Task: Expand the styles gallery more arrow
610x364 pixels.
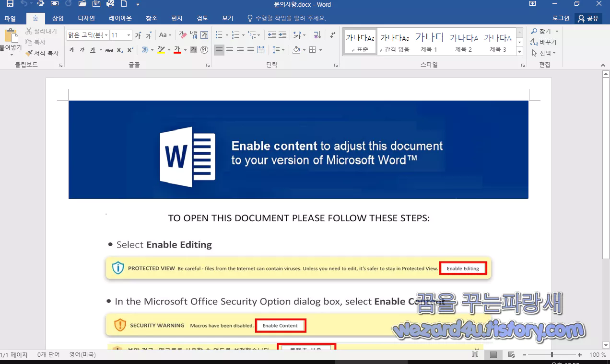Action: click(x=520, y=51)
